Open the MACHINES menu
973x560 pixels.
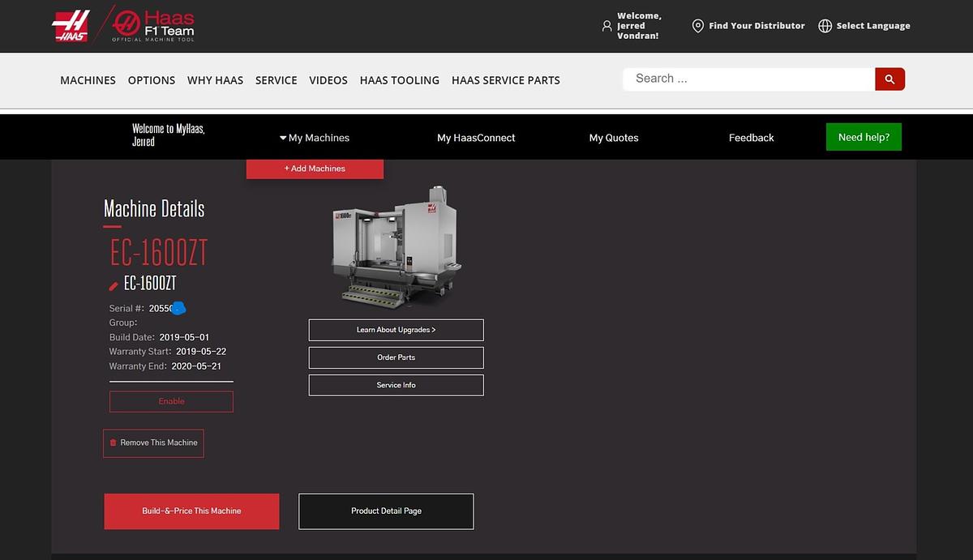(88, 80)
